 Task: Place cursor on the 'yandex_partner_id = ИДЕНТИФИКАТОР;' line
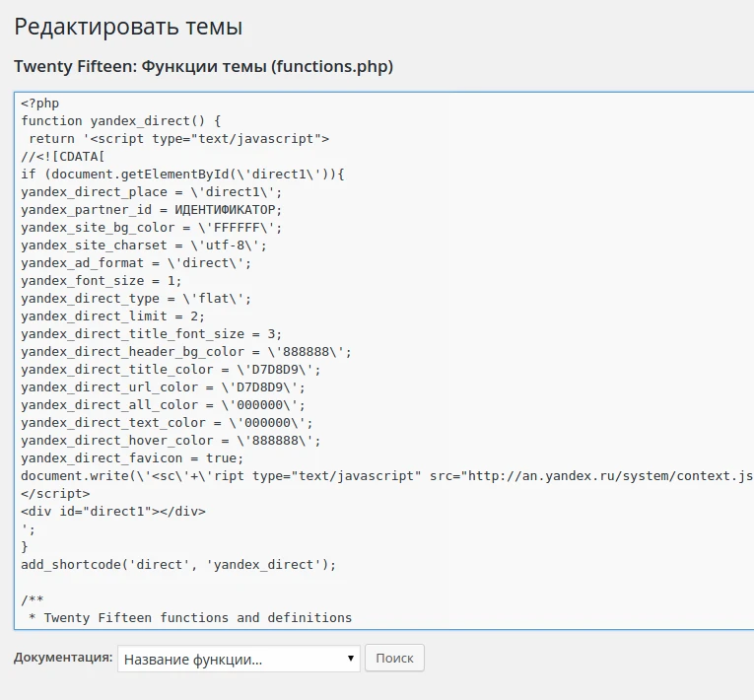[x=151, y=209]
